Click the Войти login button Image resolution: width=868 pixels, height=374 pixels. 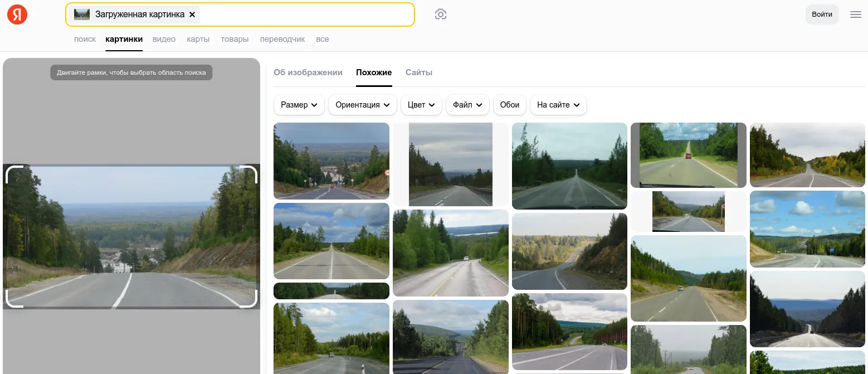[x=822, y=14]
